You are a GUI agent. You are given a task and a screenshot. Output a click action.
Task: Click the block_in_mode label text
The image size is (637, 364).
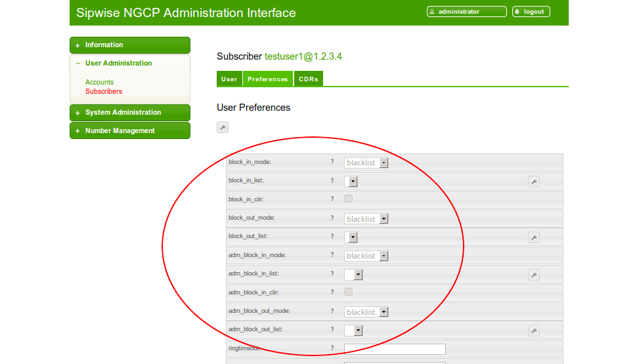[250, 162]
